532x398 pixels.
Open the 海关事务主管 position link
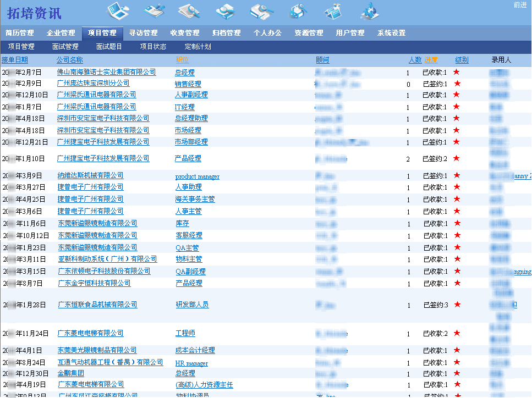pos(195,199)
